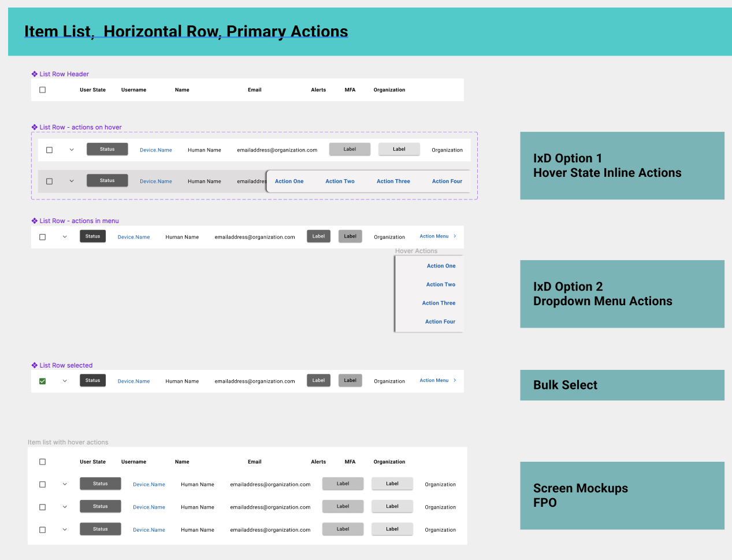Uncheck the green checkbox in the selected row
Screen dimensions: 732x560
42,381
